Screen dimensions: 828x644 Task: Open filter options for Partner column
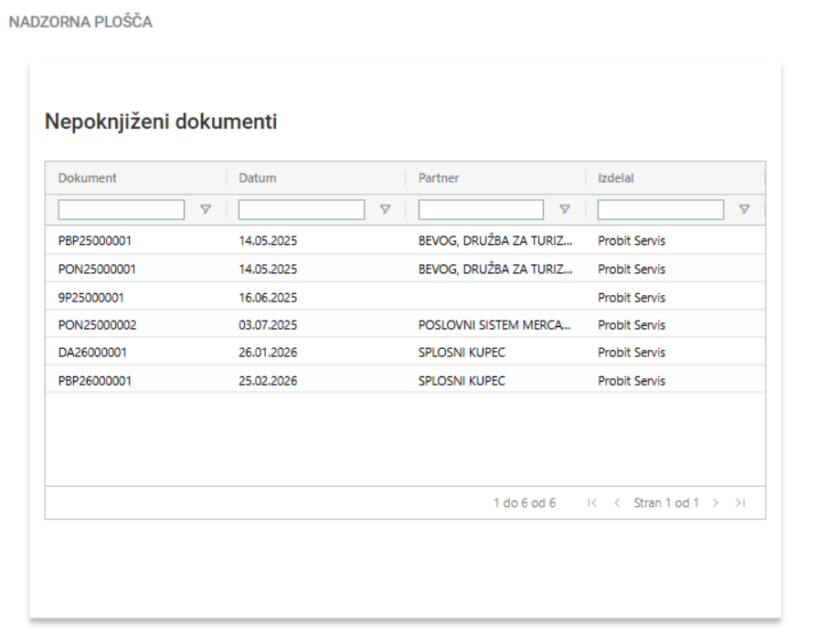[565, 209]
